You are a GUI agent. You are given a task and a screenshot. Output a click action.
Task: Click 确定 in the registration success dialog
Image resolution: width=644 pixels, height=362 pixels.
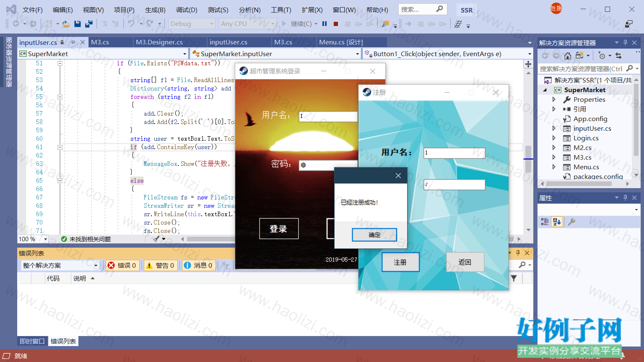pyautogui.click(x=374, y=235)
